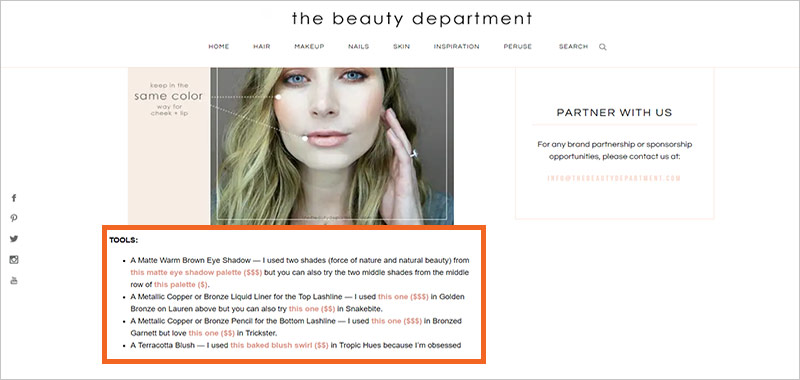This screenshot has width=800, height=380.
Task: Navigate to the Skin section
Action: tap(402, 46)
